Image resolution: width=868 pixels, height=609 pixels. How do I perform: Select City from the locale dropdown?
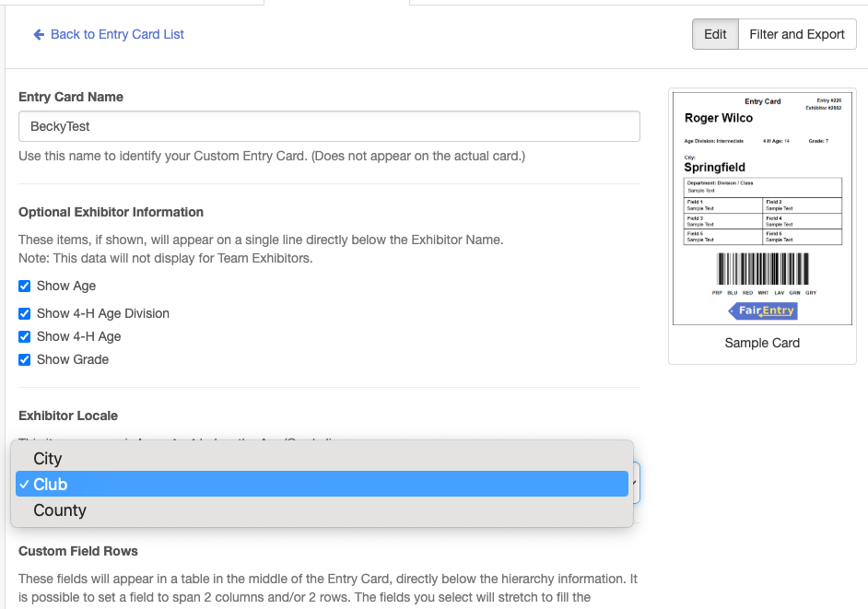48,458
